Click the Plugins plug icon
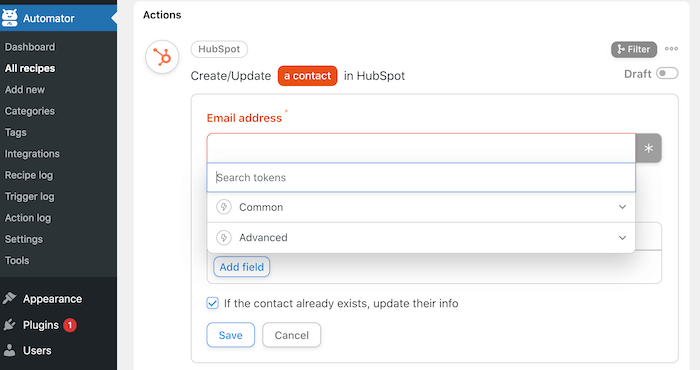The height and width of the screenshot is (370, 700). pyautogui.click(x=9, y=325)
